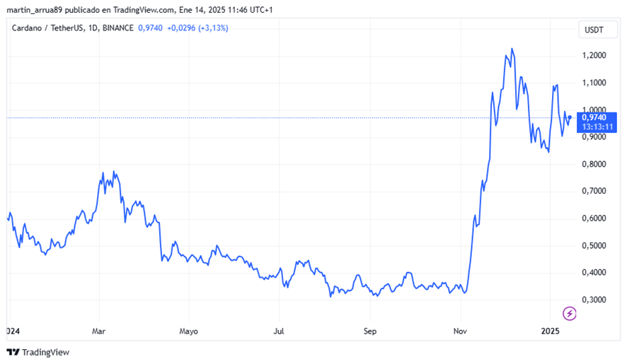Click the TradingView brand text link

coord(45,352)
